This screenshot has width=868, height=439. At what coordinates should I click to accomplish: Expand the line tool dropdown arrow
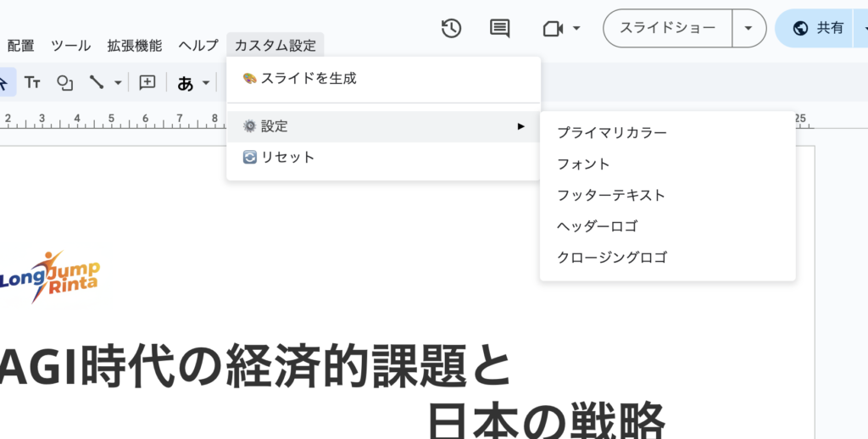point(118,83)
